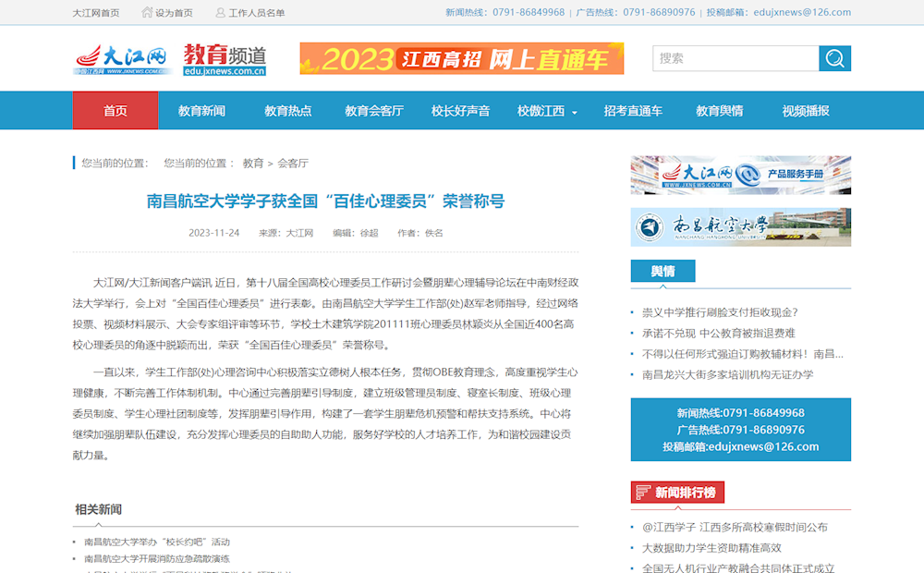Click the magnifier search icon button

pos(834,58)
